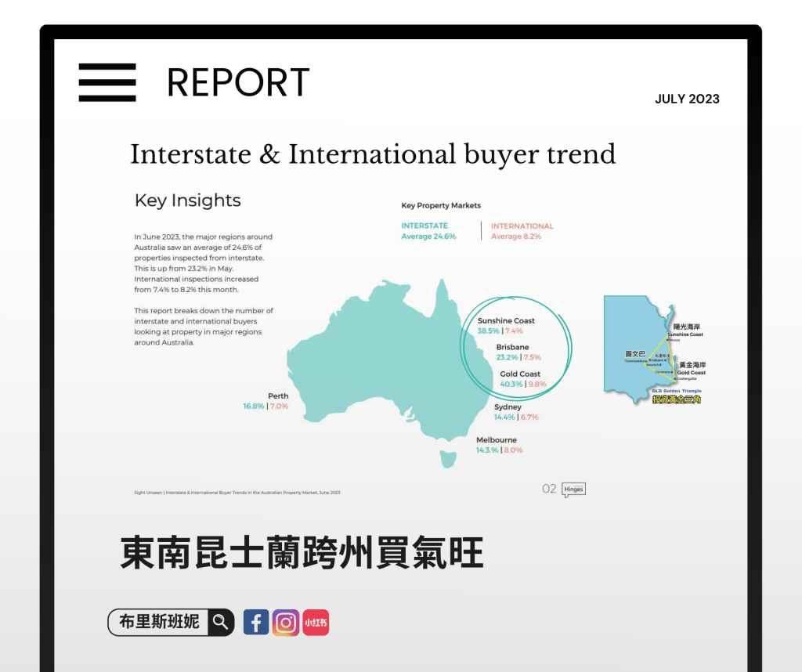Click the 東南昆士蘭跨州買氣旺 headline
This screenshot has width=802, height=672.
[x=302, y=553]
